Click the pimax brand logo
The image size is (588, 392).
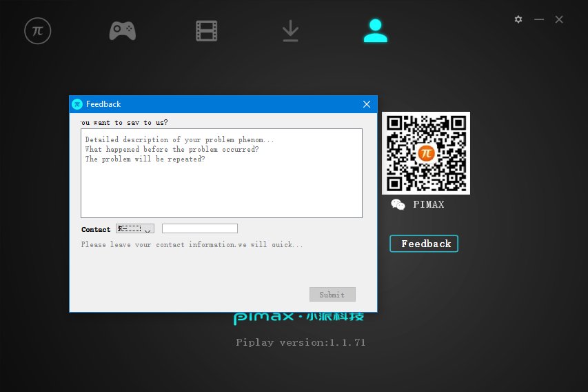(298, 317)
